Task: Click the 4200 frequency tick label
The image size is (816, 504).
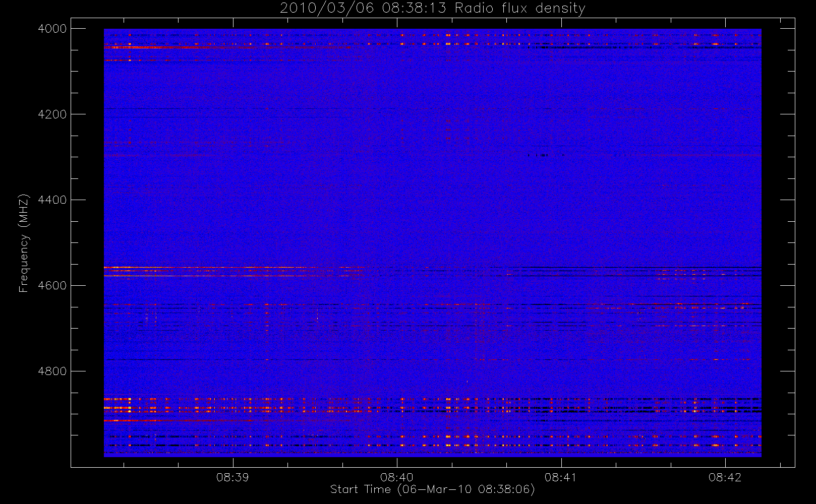Action: 52,114
